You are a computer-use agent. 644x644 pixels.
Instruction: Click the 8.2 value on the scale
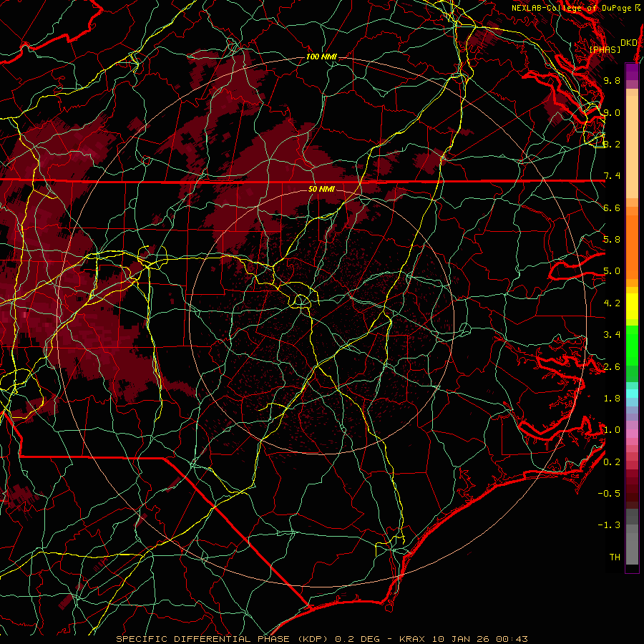pos(612,144)
